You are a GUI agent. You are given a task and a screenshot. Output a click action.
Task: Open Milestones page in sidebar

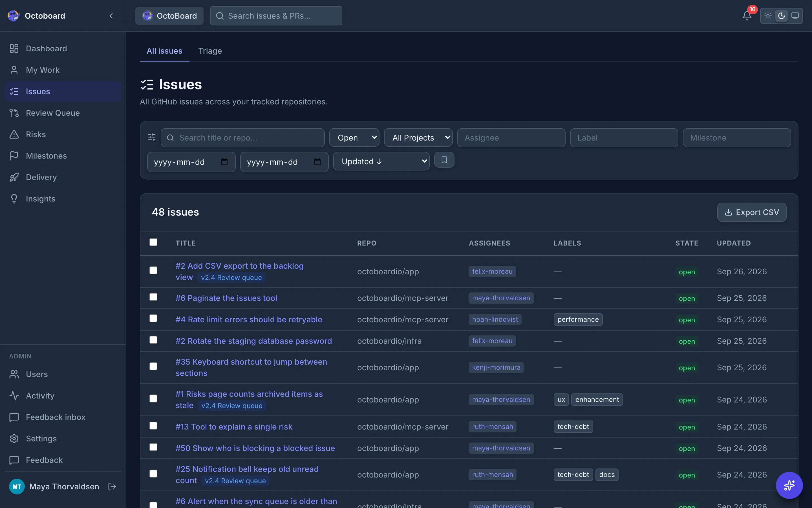pyautogui.click(x=63, y=156)
